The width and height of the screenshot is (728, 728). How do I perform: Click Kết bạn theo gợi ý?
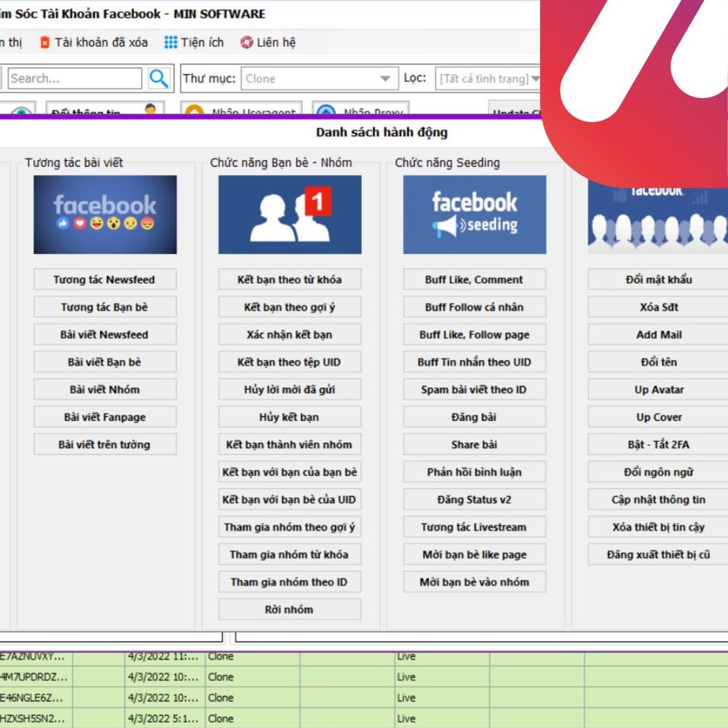290,307
